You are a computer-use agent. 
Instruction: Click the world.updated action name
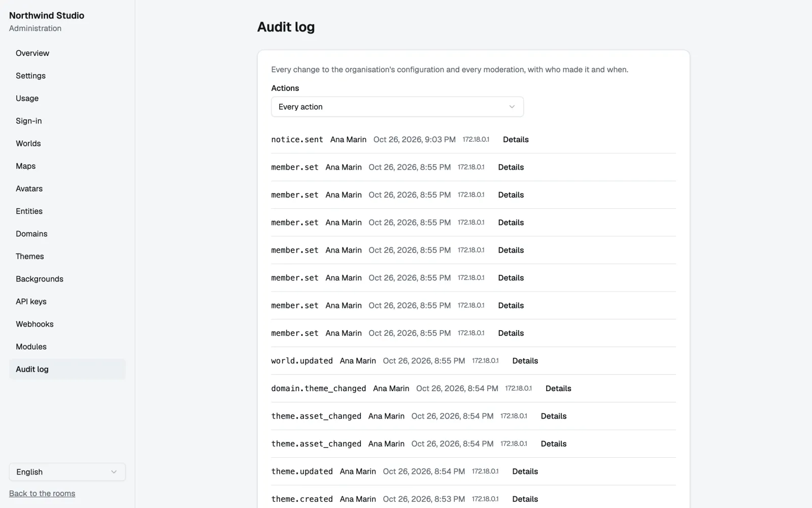[x=302, y=361]
